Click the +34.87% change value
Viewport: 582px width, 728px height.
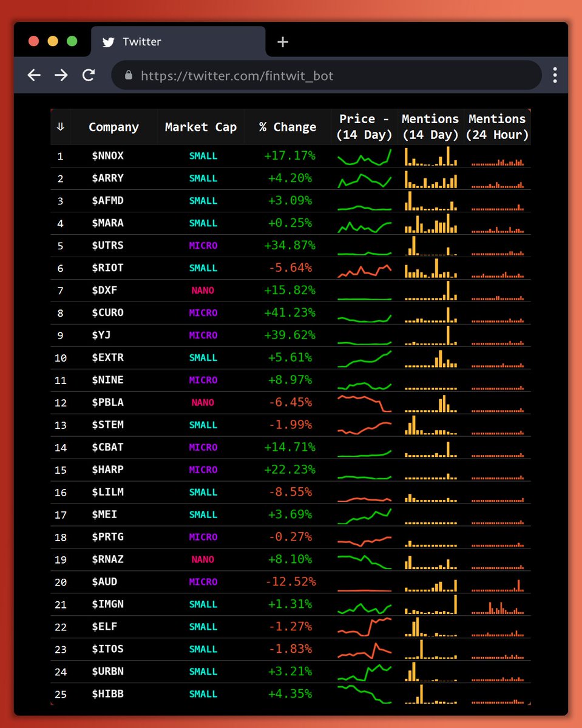pos(289,246)
